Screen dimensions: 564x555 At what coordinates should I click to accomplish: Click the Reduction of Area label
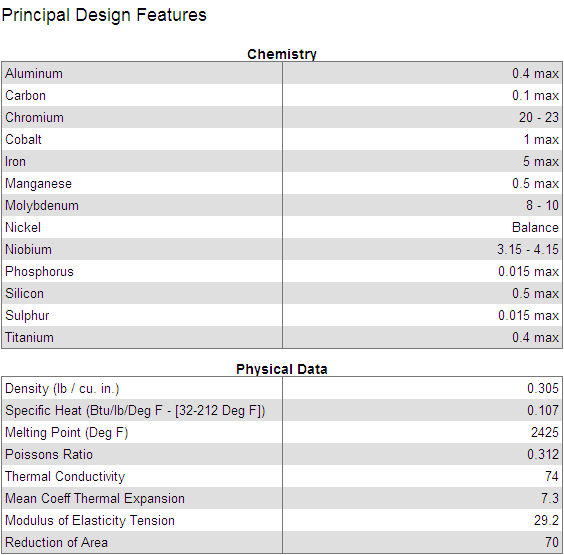56,542
